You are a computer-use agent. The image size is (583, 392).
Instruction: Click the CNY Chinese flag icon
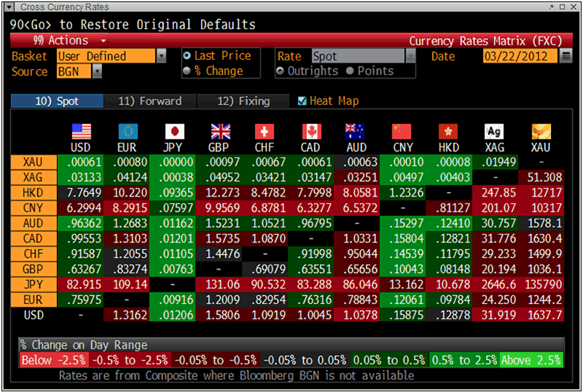coord(402,132)
